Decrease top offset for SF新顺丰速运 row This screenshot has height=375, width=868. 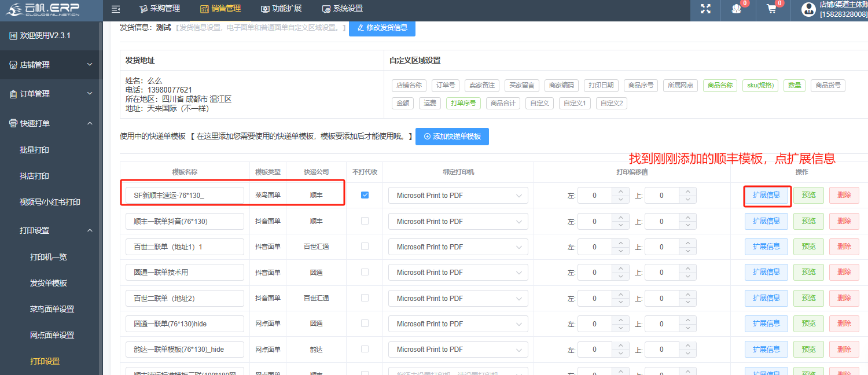687,199
